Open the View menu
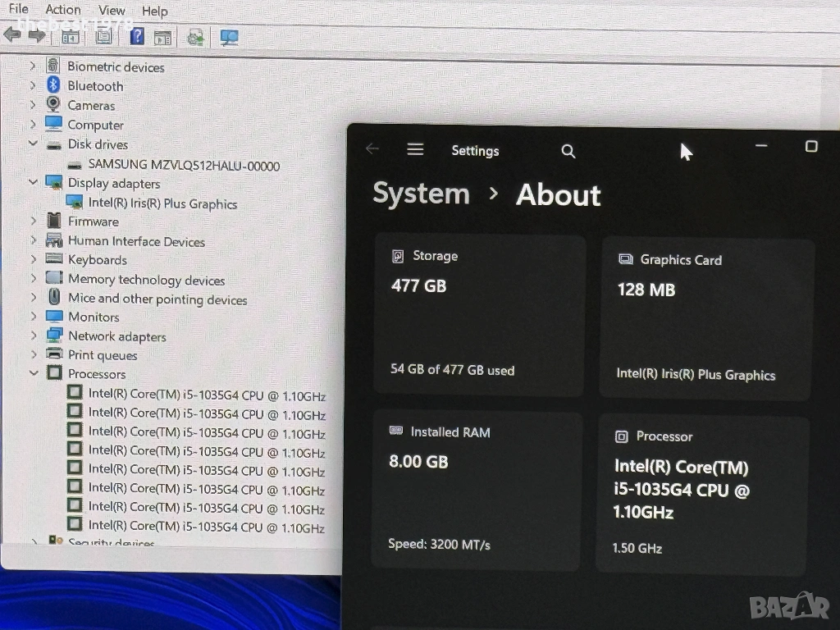840x630 pixels. coord(112,11)
